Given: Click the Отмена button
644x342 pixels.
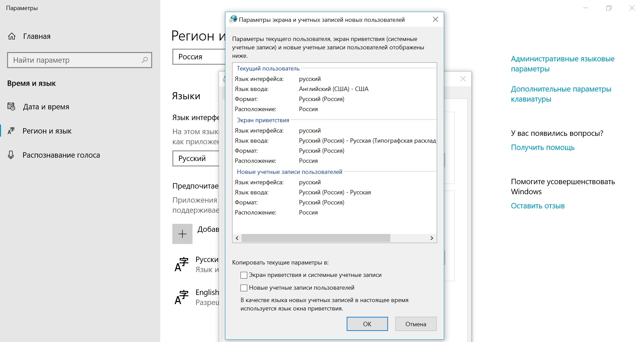Looking at the screenshot, I should 416,324.
